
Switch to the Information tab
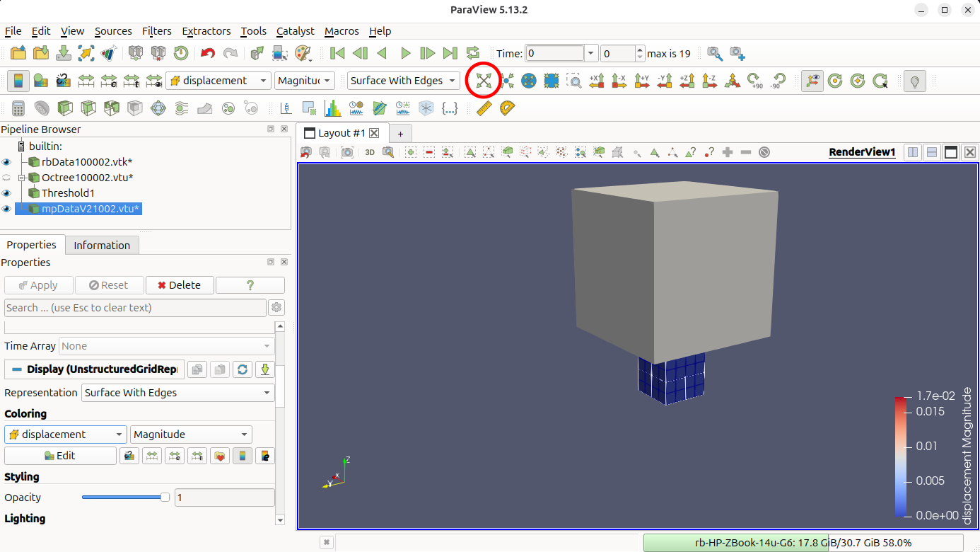tap(102, 246)
